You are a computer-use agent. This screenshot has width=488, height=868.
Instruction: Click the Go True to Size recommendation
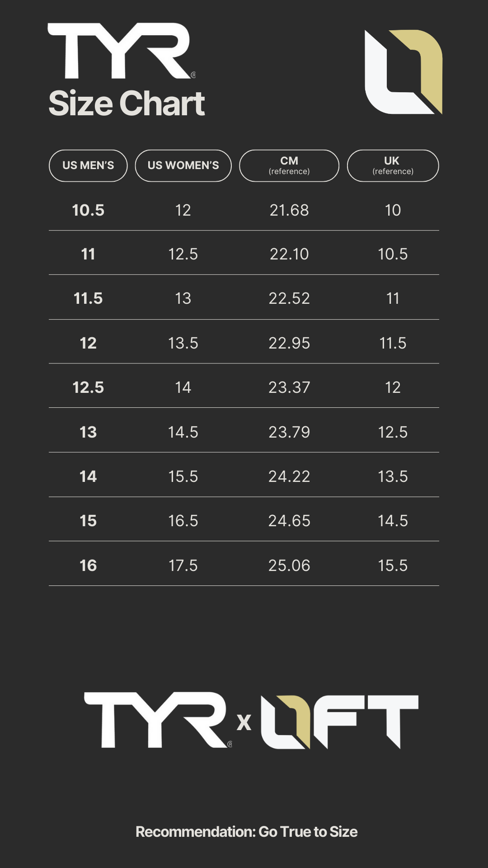[246, 832]
